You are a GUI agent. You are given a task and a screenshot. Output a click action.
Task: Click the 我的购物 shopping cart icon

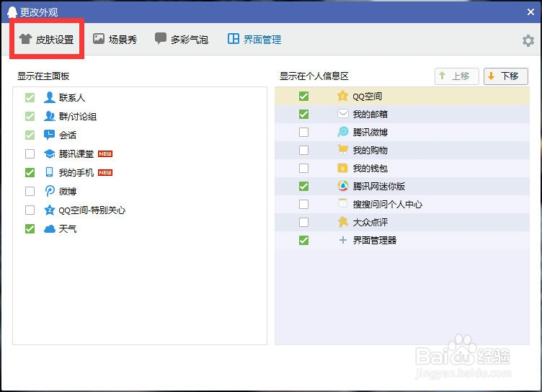(x=342, y=150)
